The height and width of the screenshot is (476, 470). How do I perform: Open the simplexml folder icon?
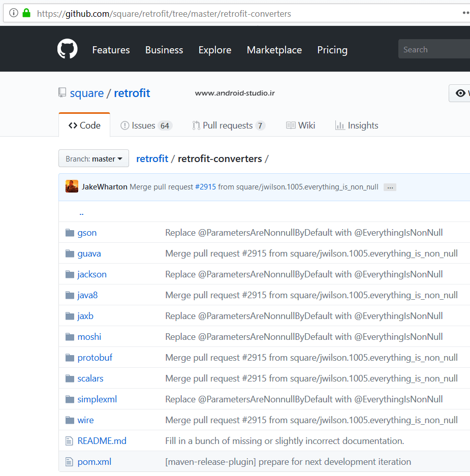[x=70, y=399]
